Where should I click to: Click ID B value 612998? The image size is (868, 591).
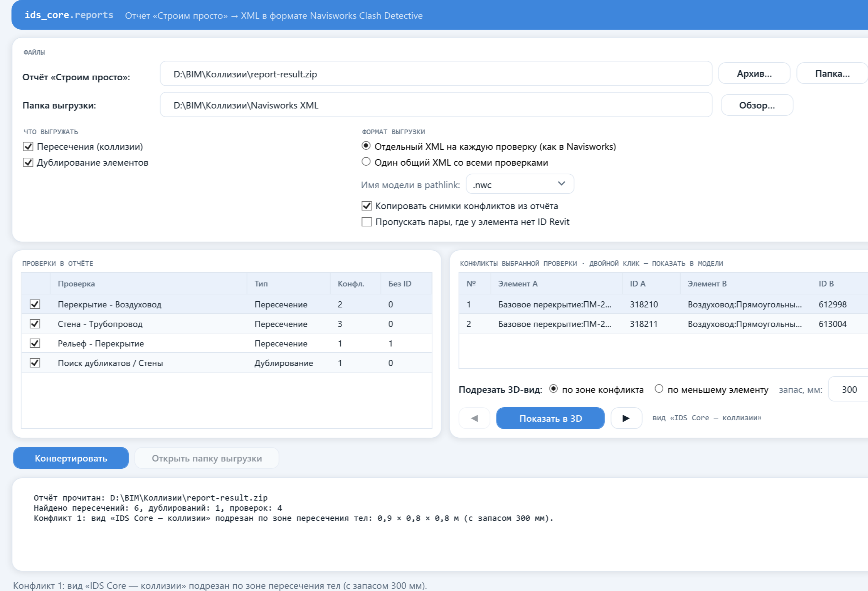pos(833,305)
